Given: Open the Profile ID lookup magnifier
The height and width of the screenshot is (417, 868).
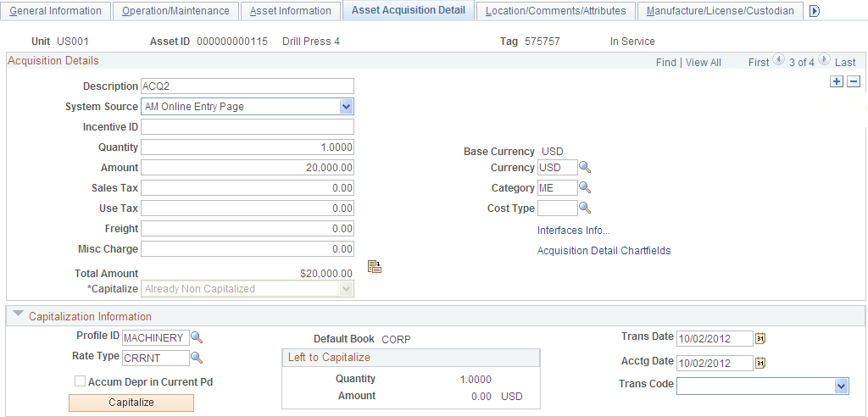Looking at the screenshot, I should pyautogui.click(x=197, y=337).
